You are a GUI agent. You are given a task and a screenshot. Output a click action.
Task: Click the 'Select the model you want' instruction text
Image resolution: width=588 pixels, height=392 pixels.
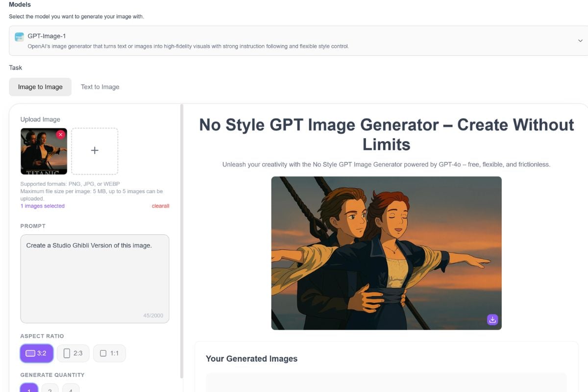coord(76,17)
